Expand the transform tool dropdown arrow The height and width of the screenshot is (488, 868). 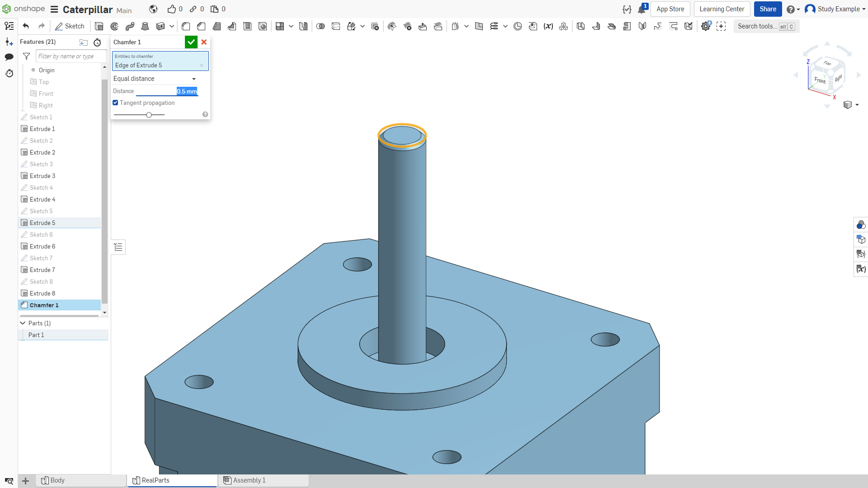[x=363, y=26]
